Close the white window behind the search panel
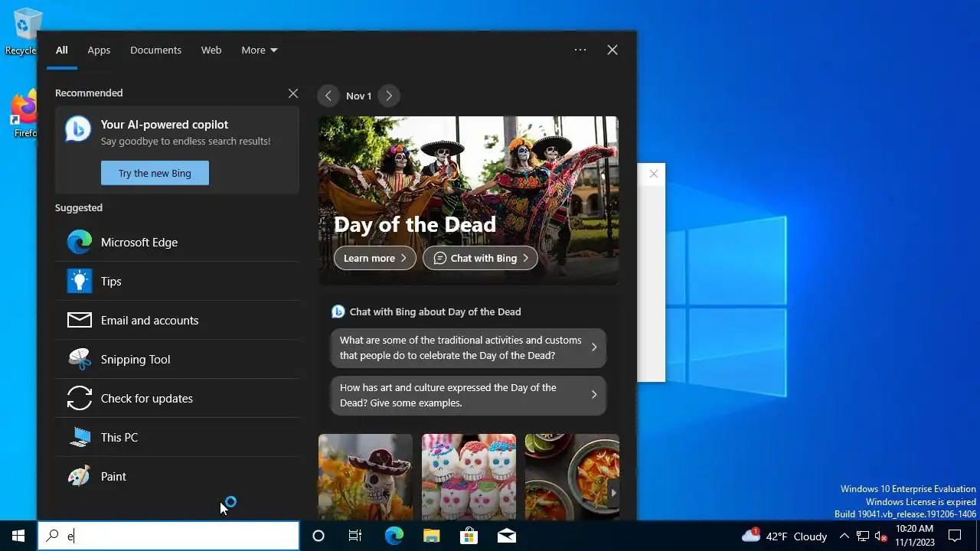This screenshot has height=551, width=980. click(x=653, y=174)
